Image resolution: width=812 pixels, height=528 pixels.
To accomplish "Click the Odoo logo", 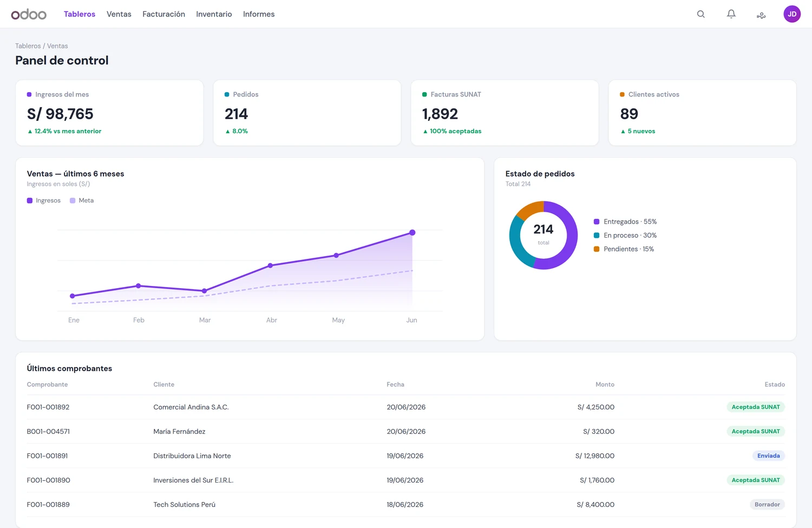I will pyautogui.click(x=29, y=14).
